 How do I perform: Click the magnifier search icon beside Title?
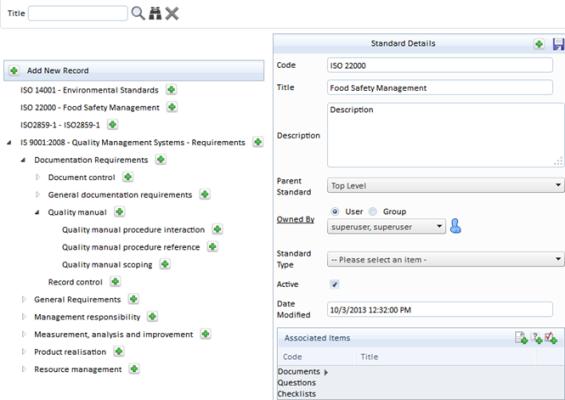138,13
